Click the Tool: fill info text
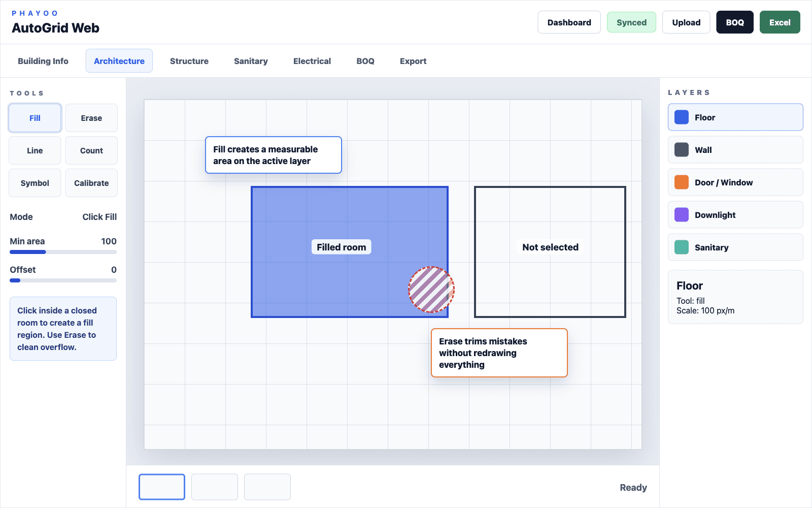812x508 pixels. [691, 301]
